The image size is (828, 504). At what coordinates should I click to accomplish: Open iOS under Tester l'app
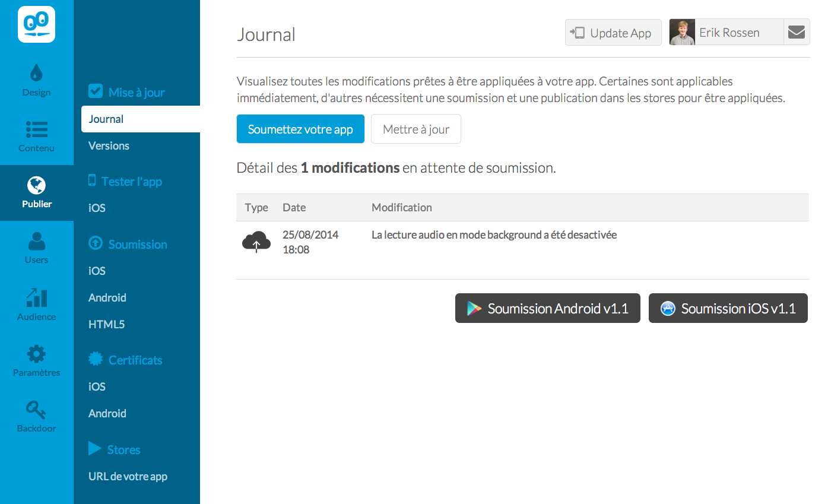coord(97,208)
